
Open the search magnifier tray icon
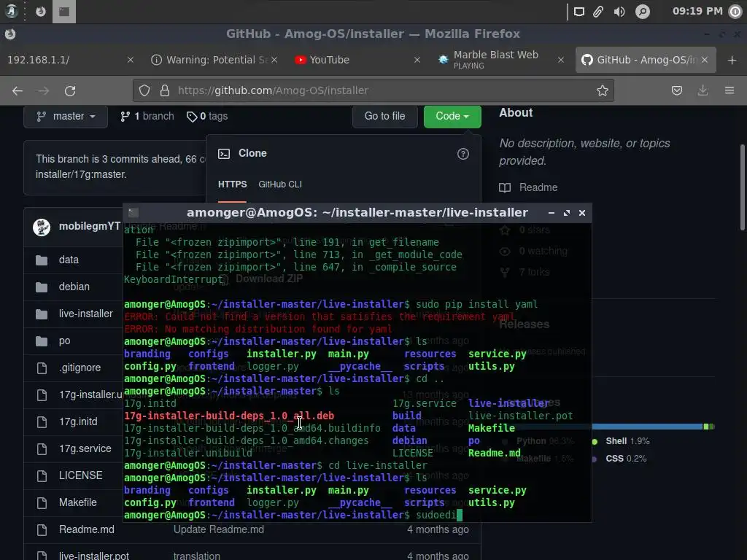coord(642,12)
